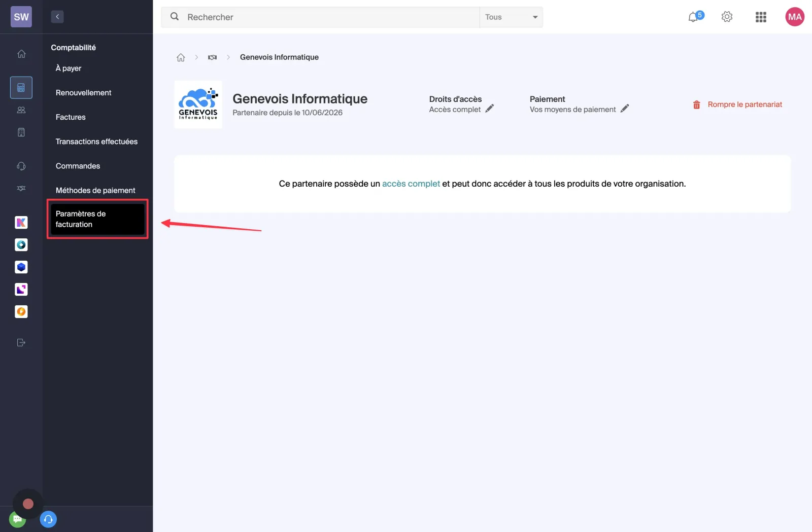Image resolution: width=812 pixels, height=532 pixels.
Task: Open the À payer section
Action: [x=69, y=68]
